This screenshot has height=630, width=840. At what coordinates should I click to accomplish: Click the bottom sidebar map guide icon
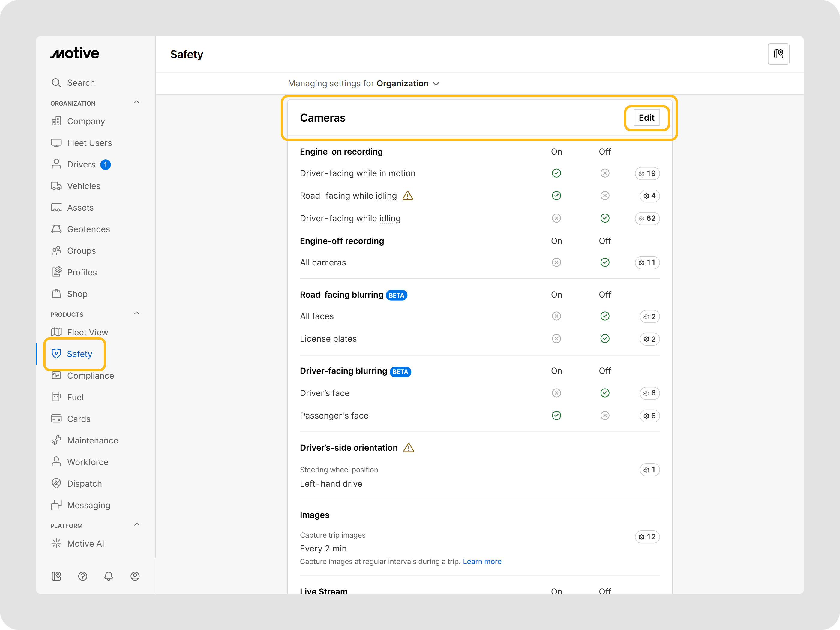[56, 576]
